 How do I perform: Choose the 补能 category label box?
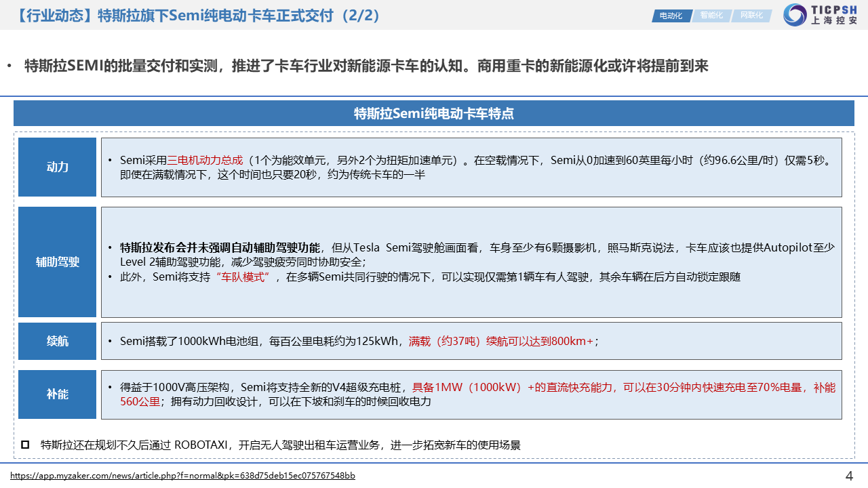coord(58,394)
